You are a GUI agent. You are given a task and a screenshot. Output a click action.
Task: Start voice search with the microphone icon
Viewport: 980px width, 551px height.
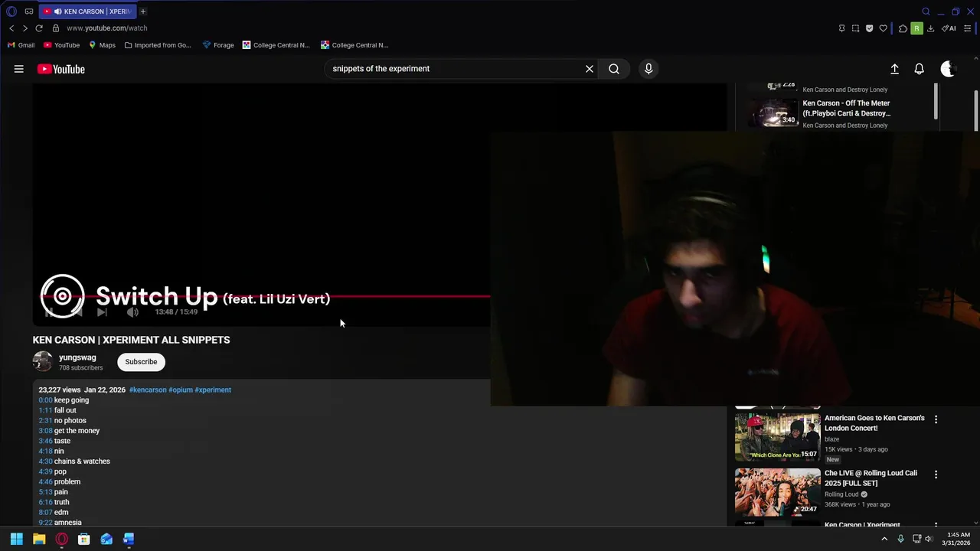pyautogui.click(x=648, y=69)
